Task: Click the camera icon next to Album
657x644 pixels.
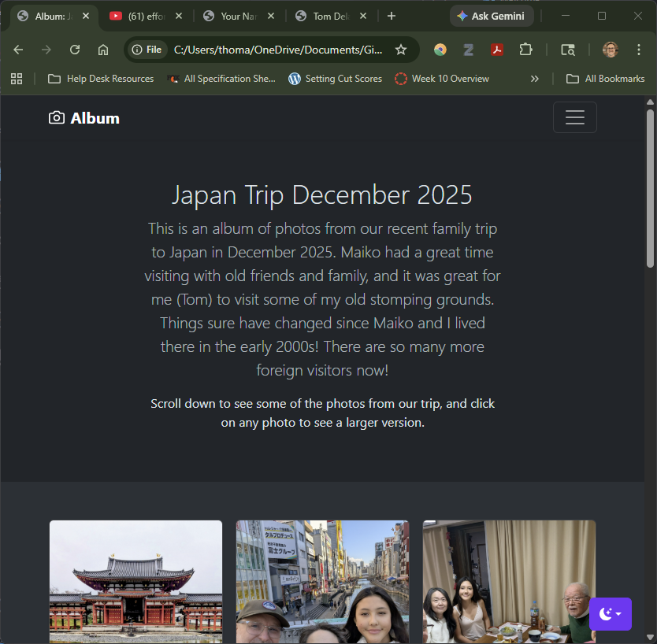Action: pos(56,117)
